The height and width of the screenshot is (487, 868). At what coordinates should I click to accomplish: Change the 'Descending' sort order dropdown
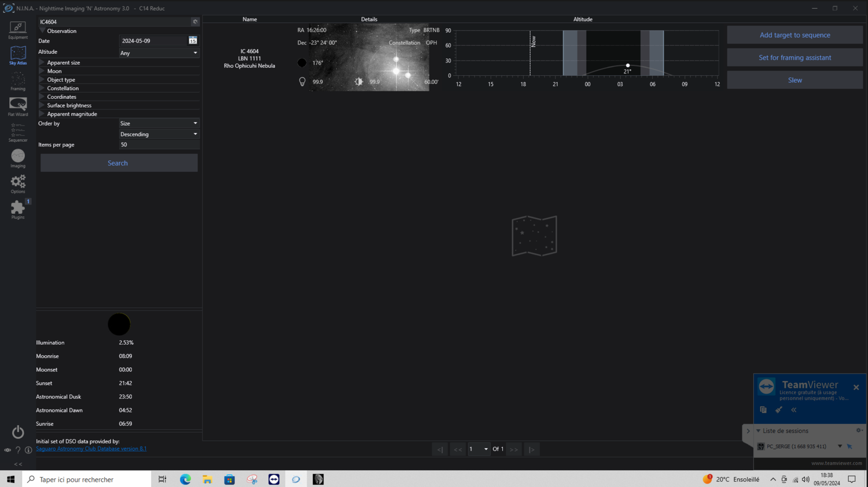[159, 134]
